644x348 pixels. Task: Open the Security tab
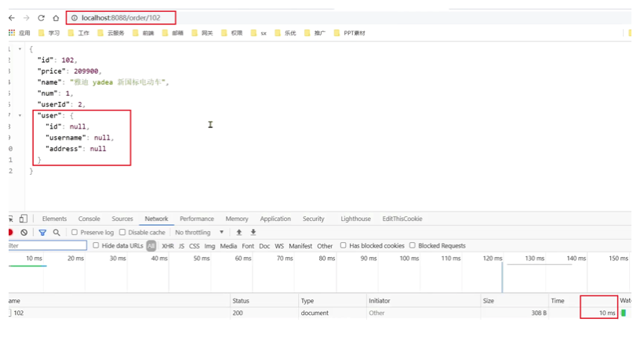[314, 219]
